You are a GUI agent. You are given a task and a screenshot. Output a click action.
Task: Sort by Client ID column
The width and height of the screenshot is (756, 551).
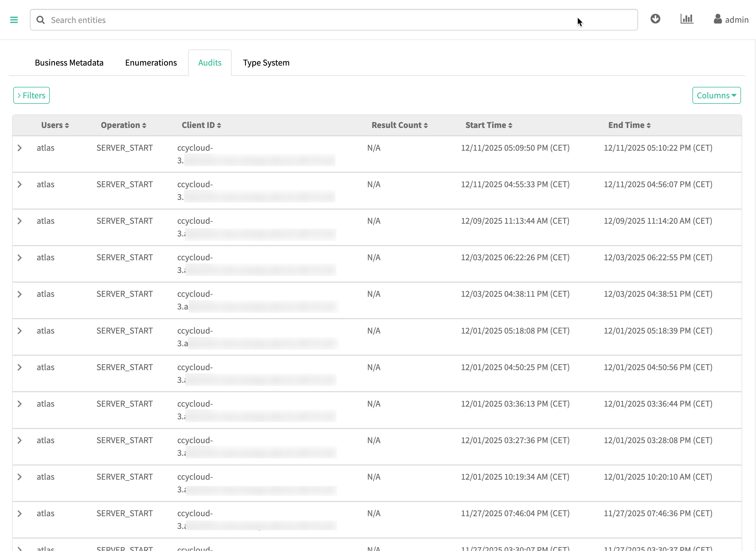(201, 125)
